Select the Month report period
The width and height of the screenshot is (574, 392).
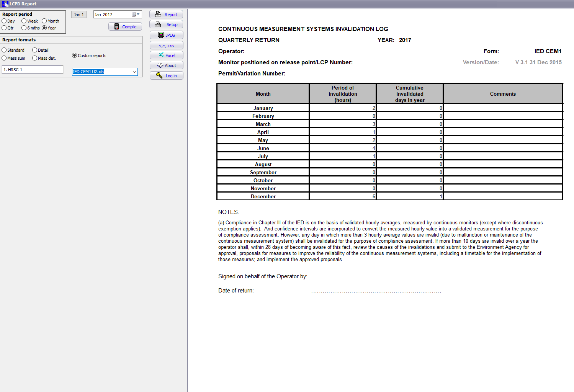click(x=44, y=21)
